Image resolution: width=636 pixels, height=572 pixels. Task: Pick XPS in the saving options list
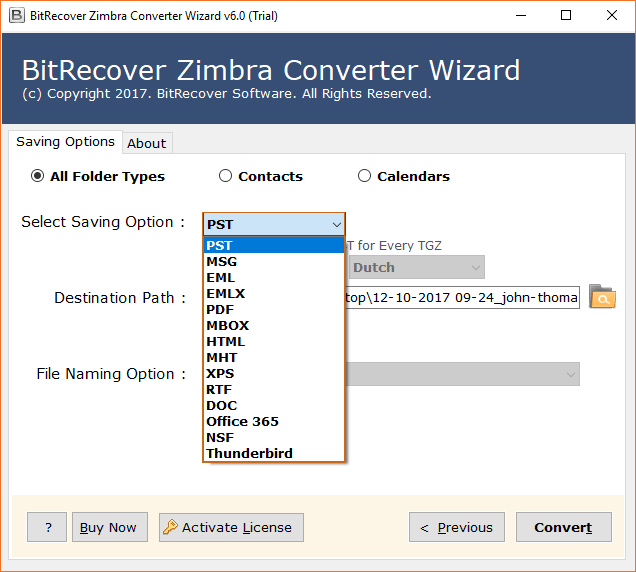pyautogui.click(x=274, y=374)
